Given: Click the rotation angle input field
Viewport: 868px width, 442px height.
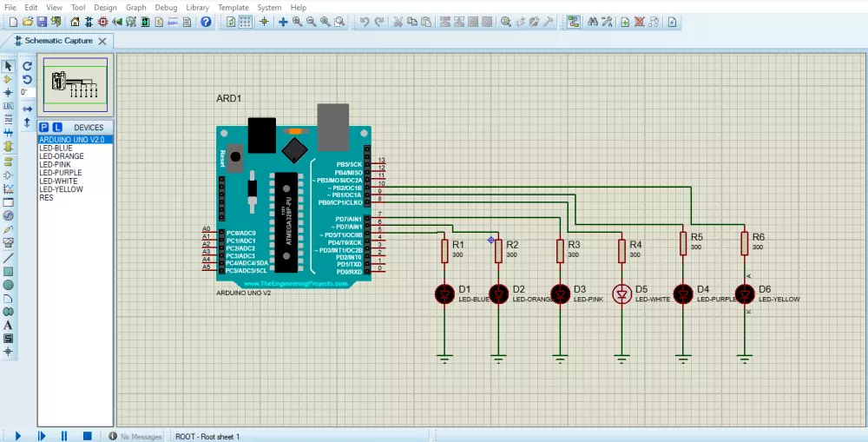Looking at the screenshot, I should pos(26,92).
